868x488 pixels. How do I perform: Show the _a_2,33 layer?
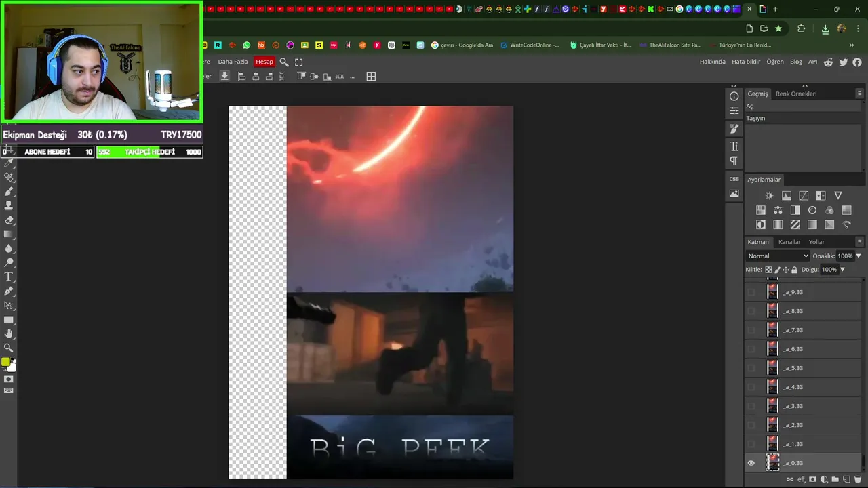(751, 425)
